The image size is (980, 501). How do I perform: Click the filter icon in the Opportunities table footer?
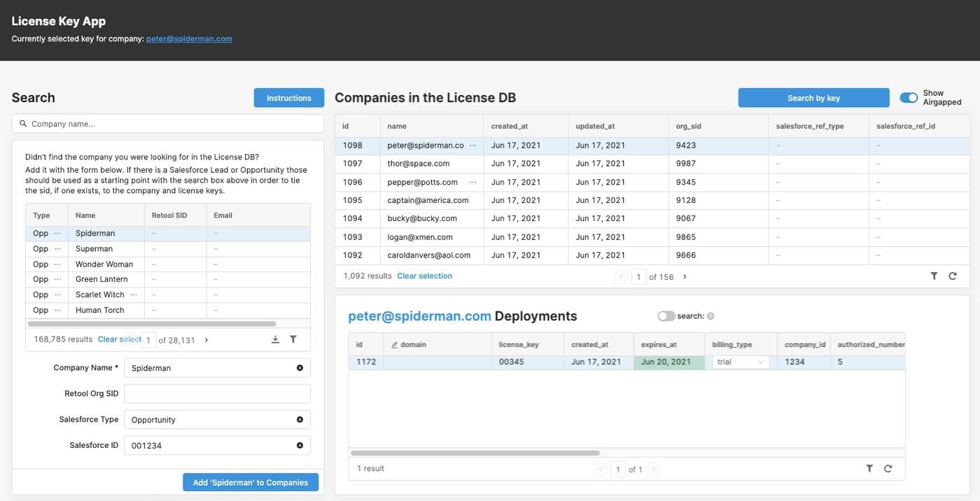pyautogui.click(x=293, y=339)
